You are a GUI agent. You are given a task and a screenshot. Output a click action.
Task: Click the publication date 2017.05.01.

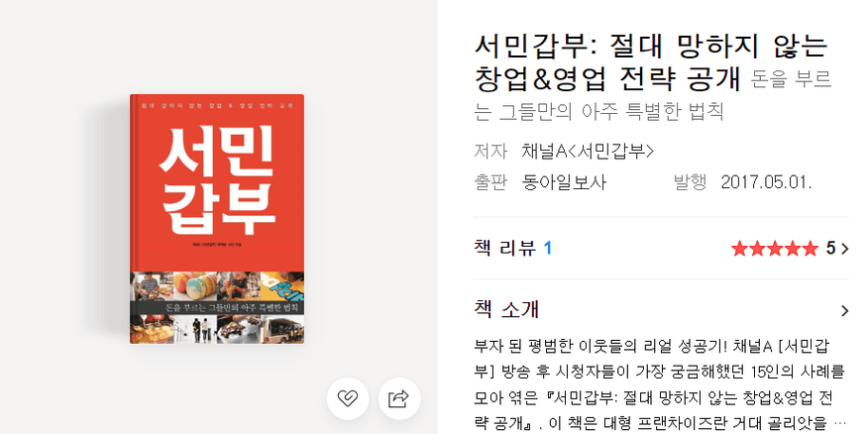(766, 182)
